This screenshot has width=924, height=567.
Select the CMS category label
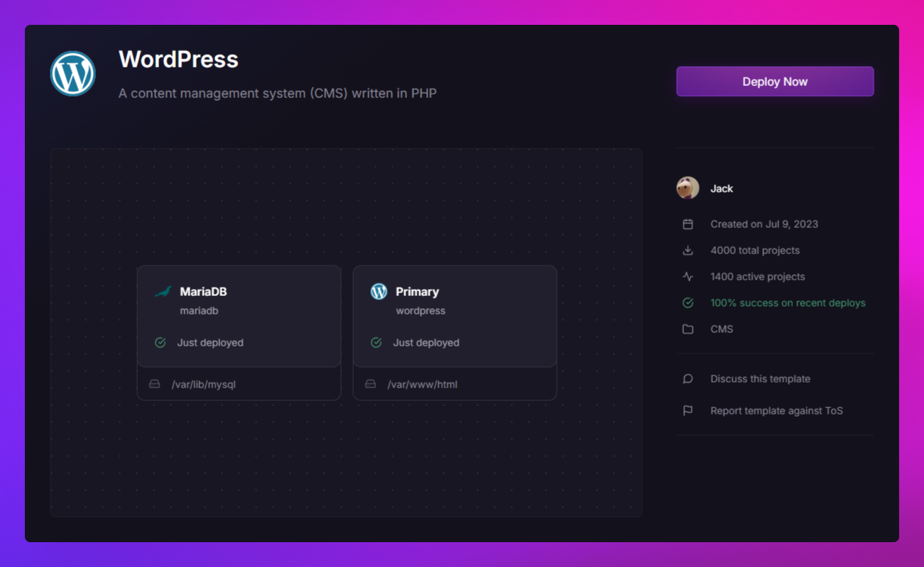722,329
